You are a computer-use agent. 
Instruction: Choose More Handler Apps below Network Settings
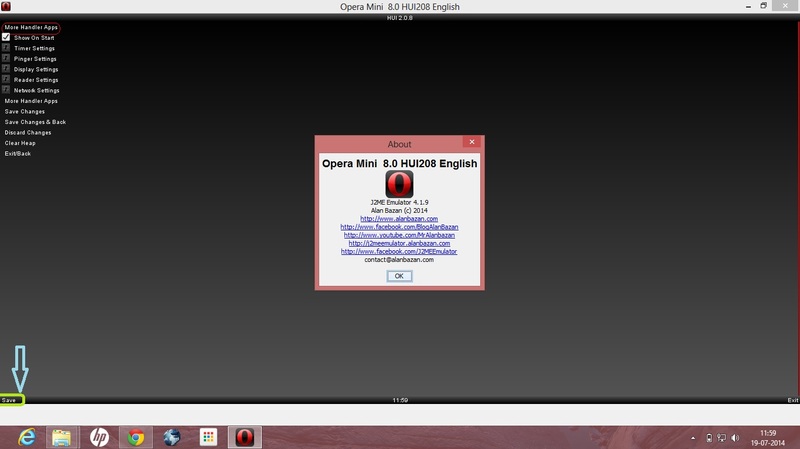coord(31,101)
